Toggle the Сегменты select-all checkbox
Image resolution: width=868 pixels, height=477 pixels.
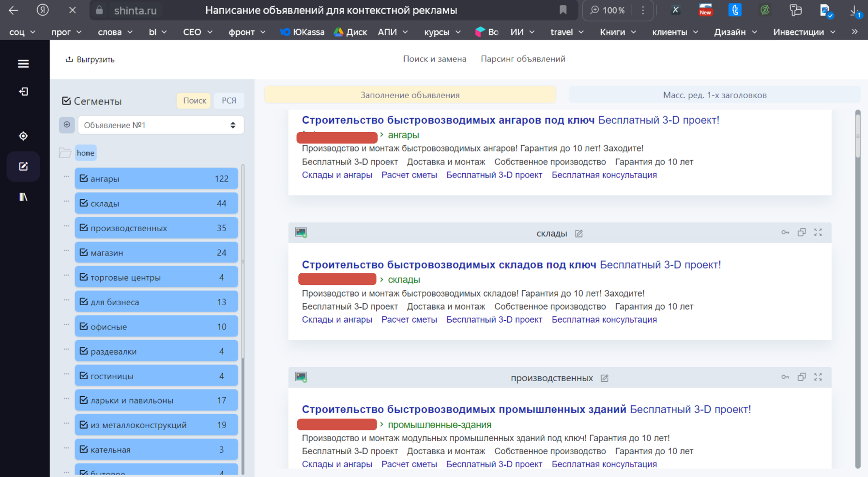[x=66, y=101]
